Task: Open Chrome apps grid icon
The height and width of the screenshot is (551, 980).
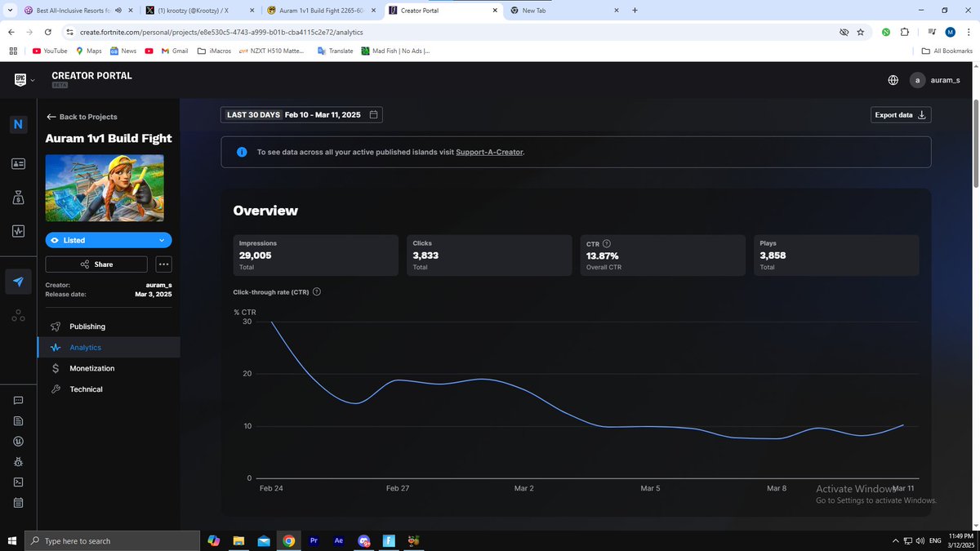Action: pyautogui.click(x=13, y=51)
